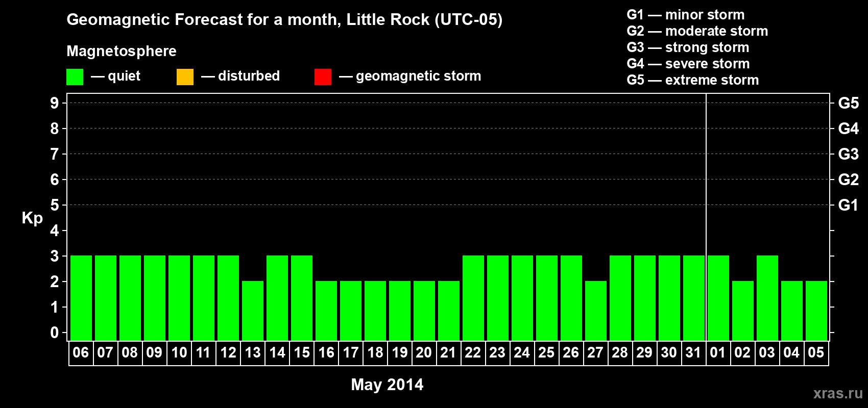Screen dimensions: 868x408
Task: Click the Kp bar for May 13
Action: point(253,311)
